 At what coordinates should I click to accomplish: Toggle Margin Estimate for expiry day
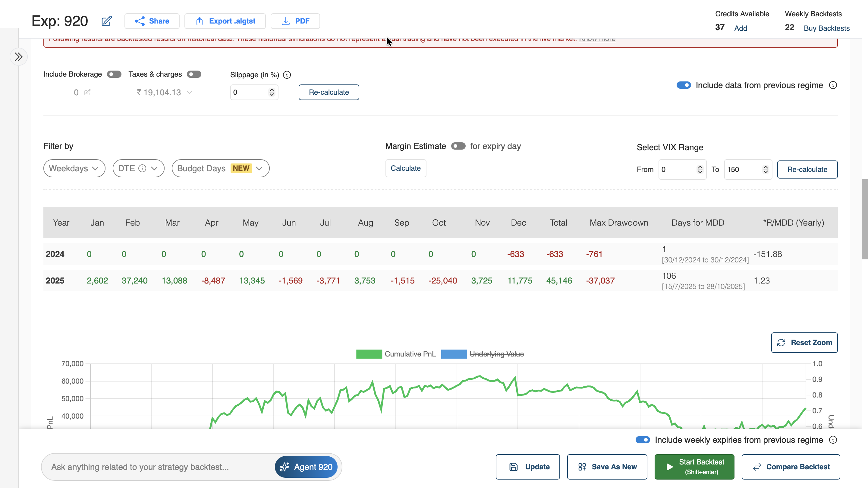tap(458, 146)
